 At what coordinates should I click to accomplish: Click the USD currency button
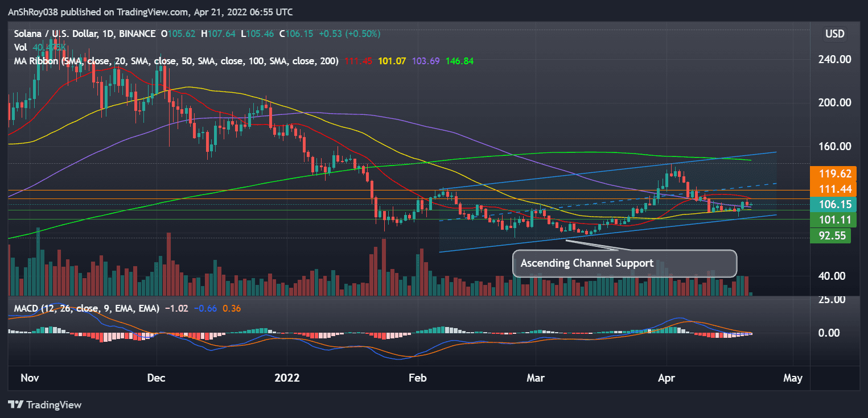[834, 34]
